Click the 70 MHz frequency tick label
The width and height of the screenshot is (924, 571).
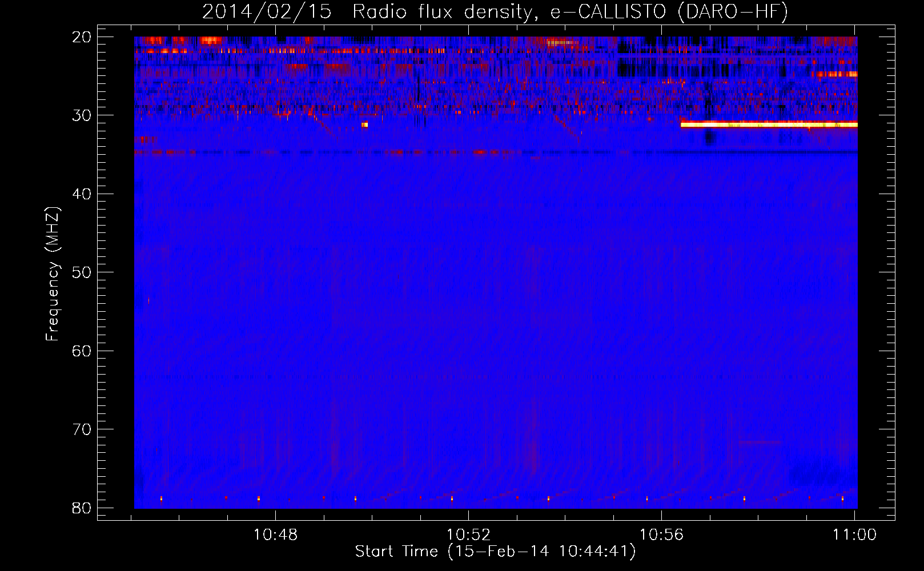82,429
